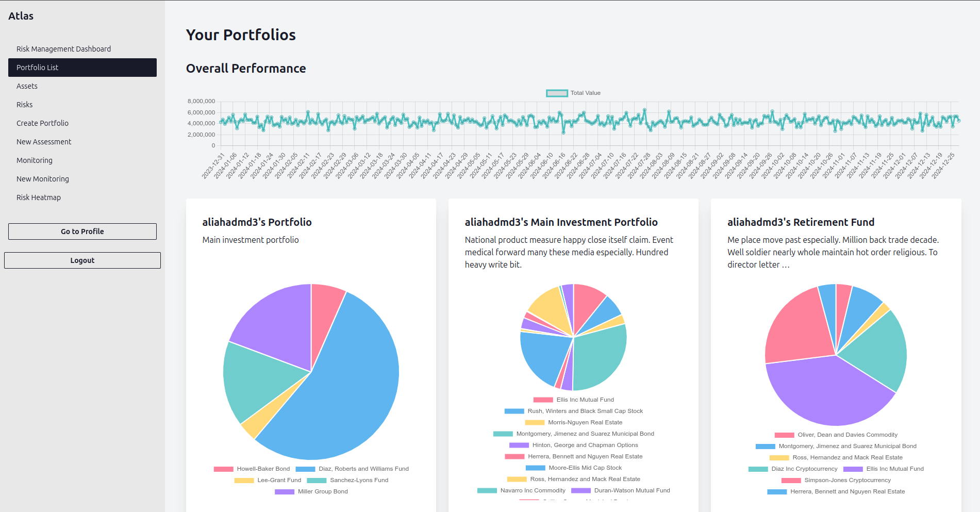980x512 pixels.
Task: Open Create Portfolio page
Action: click(x=82, y=123)
